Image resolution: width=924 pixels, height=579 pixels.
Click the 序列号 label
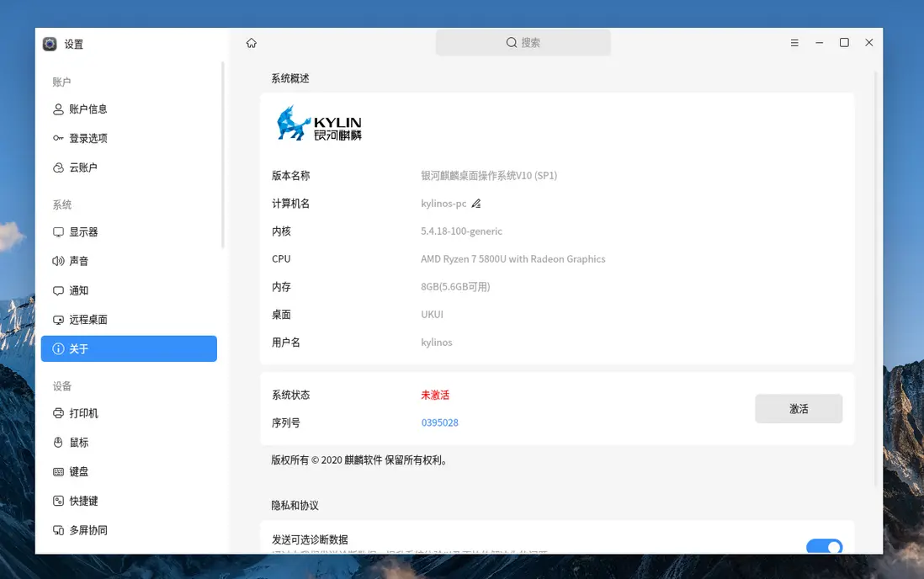coord(286,422)
